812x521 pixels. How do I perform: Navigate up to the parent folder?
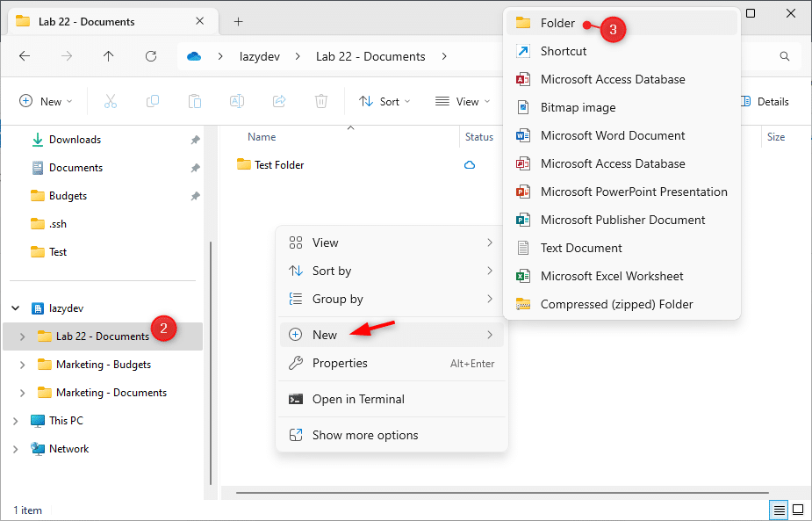108,55
